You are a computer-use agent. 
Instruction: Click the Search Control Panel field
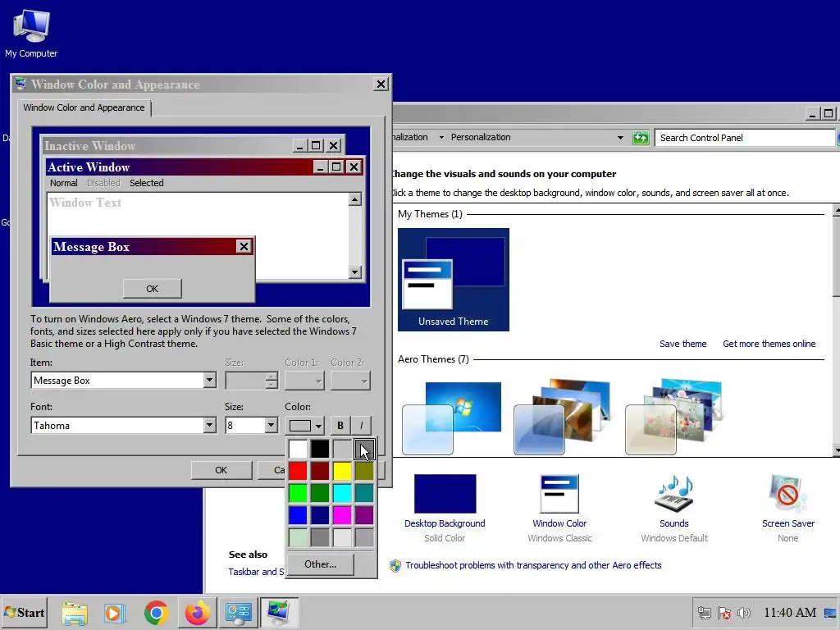pyautogui.click(x=745, y=138)
